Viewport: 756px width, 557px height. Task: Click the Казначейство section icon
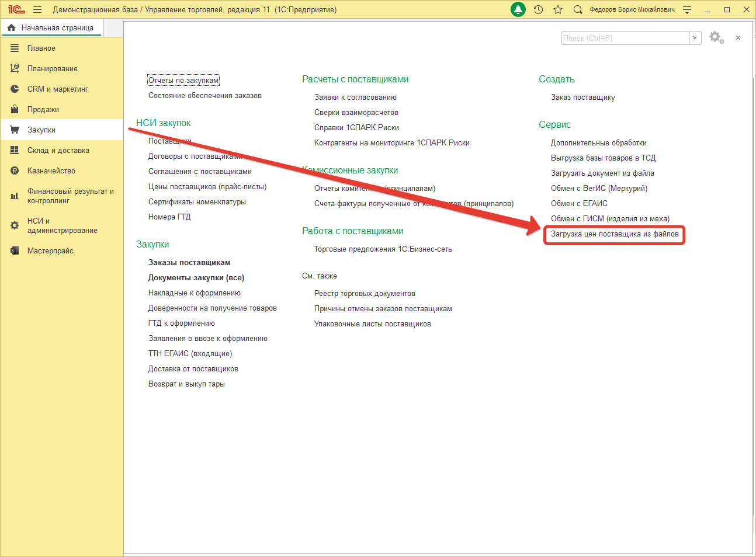pos(15,171)
